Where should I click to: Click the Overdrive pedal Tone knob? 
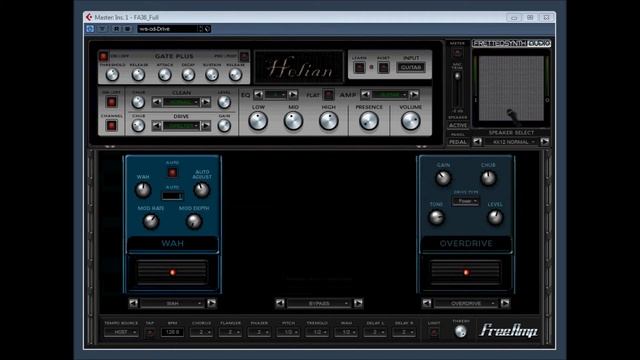pyautogui.click(x=436, y=218)
